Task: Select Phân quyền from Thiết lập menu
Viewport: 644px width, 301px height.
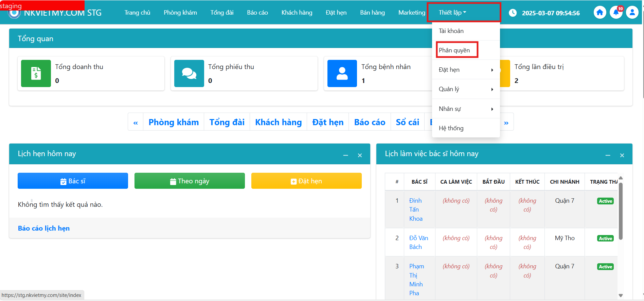Action: point(454,50)
